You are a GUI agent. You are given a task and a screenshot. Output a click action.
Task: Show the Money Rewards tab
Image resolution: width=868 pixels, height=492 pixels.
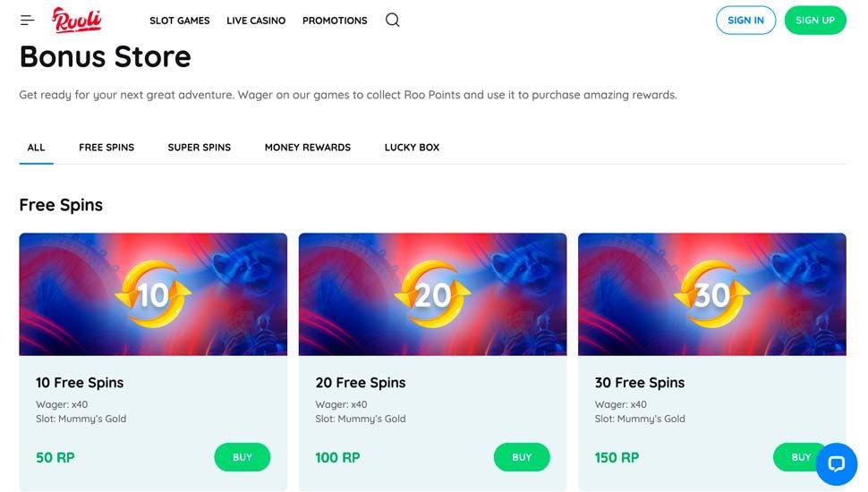pyautogui.click(x=308, y=148)
